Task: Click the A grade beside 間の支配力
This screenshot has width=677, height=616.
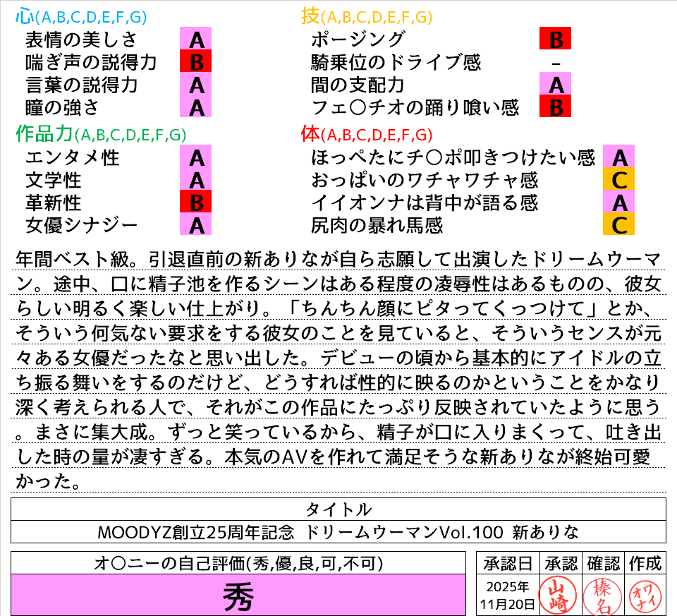Action: [555, 85]
